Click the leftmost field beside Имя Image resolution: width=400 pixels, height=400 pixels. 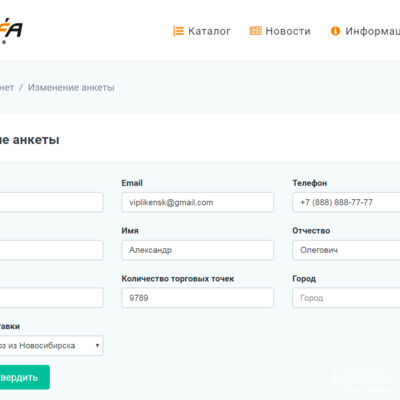pyautogui.click(x=51, y=250)
